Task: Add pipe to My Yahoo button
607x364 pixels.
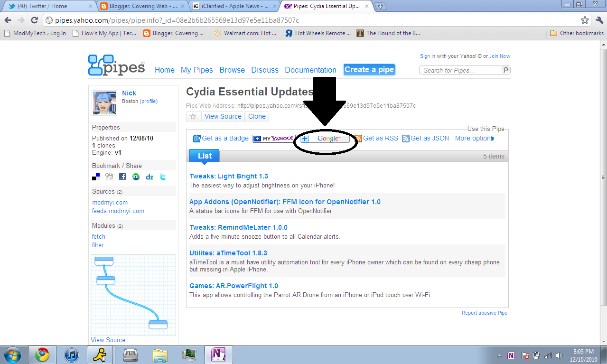Action: (274, 138)
